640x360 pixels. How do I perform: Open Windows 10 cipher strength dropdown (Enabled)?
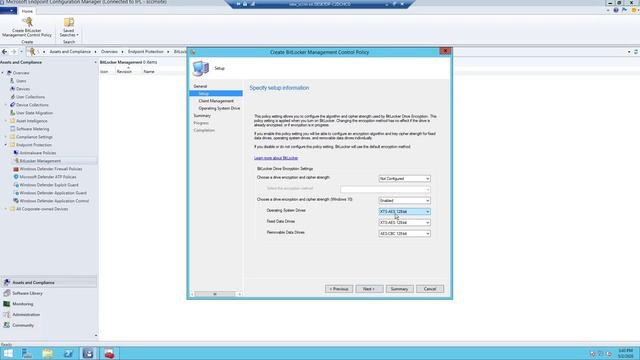[x=404, y=200]
